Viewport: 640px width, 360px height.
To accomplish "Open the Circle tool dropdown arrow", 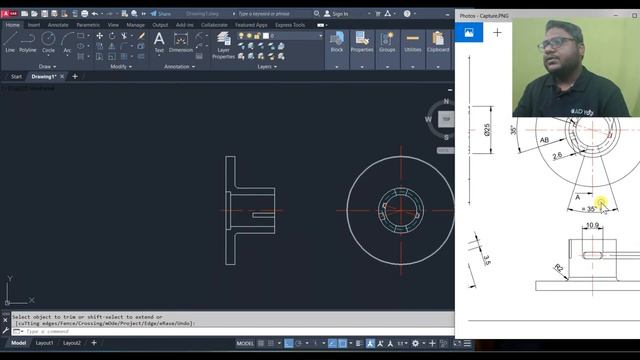I will (x=48, y=56).
